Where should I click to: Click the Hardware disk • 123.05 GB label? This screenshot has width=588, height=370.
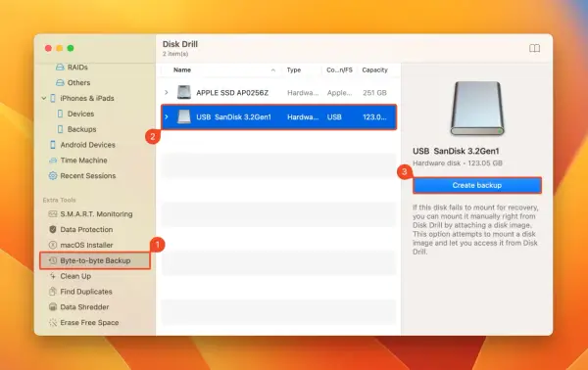(x=458, y=162)
